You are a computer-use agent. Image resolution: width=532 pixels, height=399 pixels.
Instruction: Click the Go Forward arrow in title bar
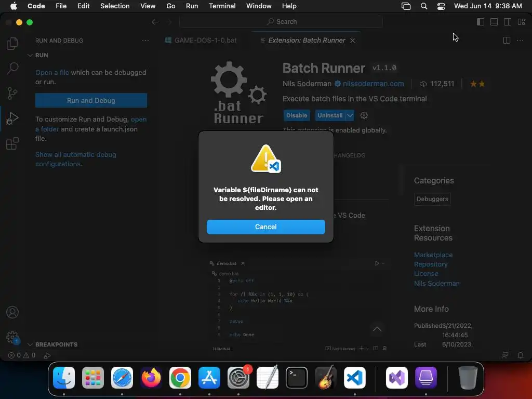[x=169, y=22]
